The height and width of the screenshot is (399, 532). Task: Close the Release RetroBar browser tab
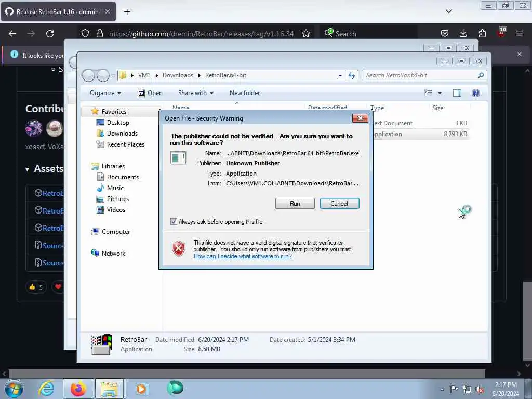[x=108, y=11]
